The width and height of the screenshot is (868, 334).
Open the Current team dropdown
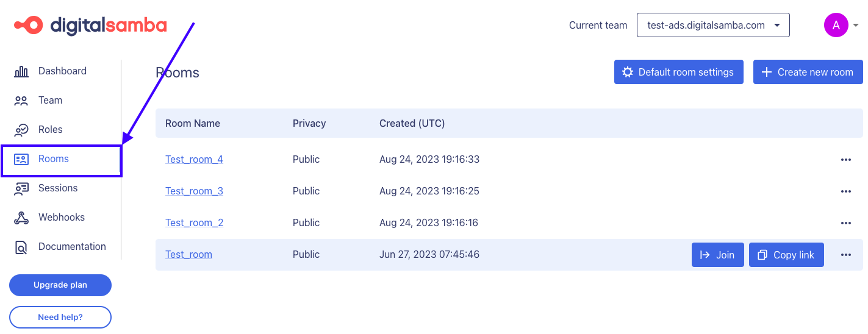[x=712, y=25]
